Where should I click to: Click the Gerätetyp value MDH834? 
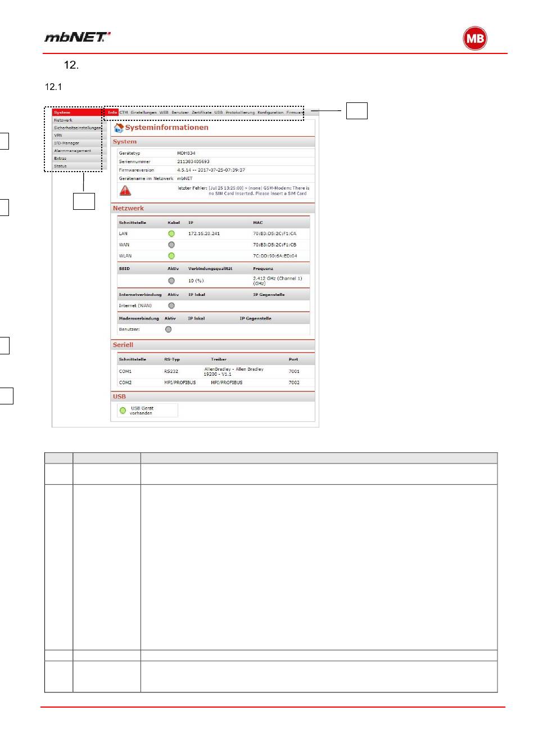(x=187, y=153)
